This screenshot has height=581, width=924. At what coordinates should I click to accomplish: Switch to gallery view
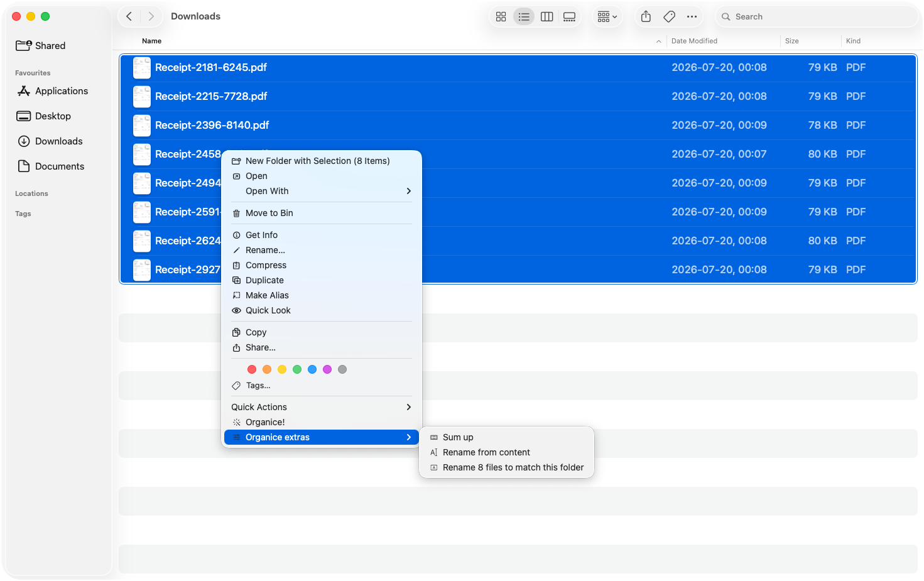[x=569, y=17]
